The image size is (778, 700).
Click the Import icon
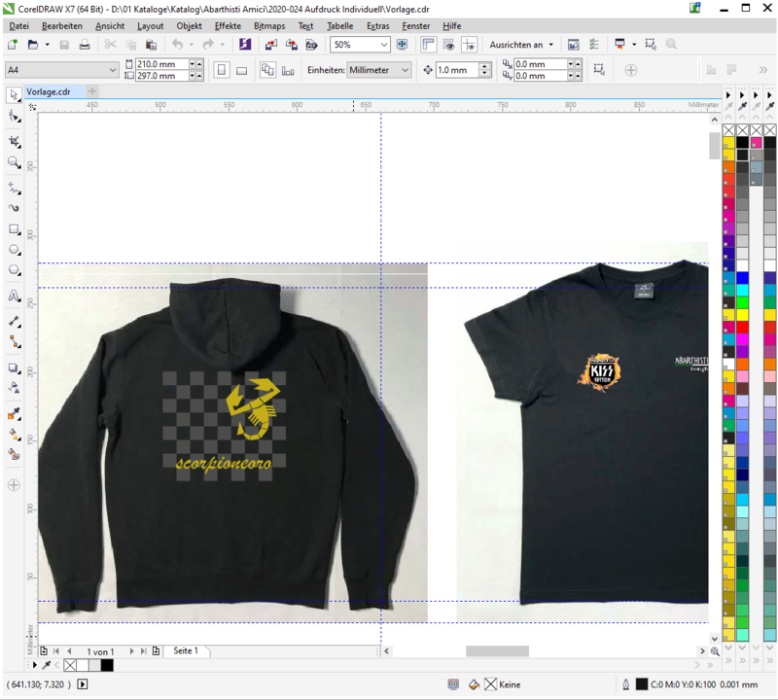pos(271,45)
